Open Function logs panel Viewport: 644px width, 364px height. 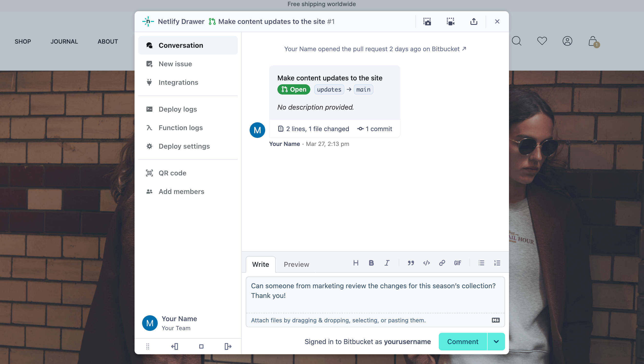pyautogui.click(x=180, y=127)
